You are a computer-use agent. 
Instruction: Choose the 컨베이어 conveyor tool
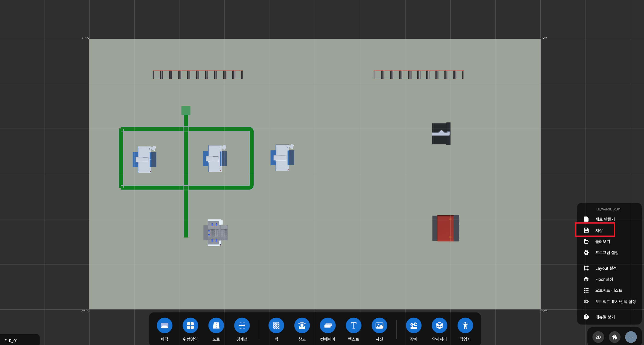(x=328, y=325)
